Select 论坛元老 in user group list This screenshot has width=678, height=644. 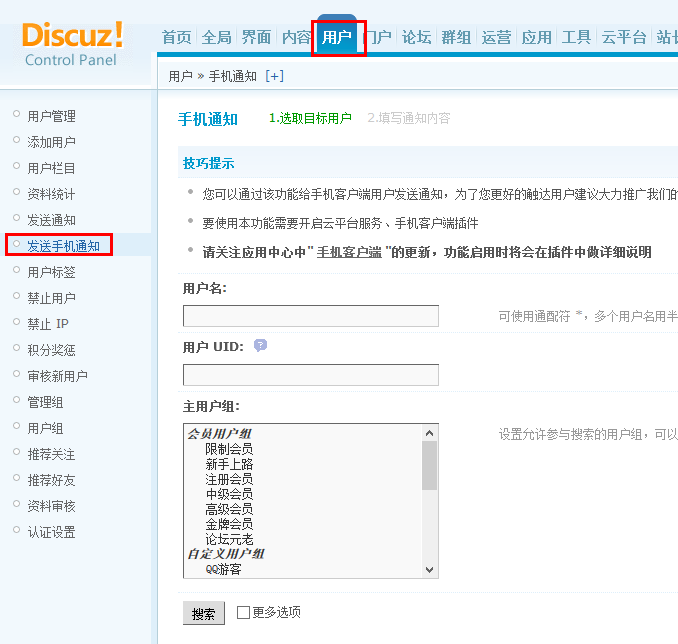point(229,539)
